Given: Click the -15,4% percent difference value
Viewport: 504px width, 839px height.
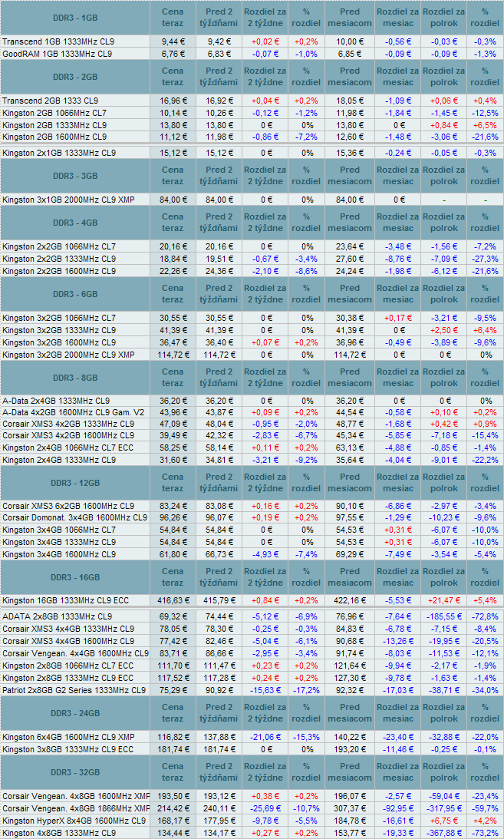Looking at the screenshot, I should pyautogui.click(x=485, y=435).
